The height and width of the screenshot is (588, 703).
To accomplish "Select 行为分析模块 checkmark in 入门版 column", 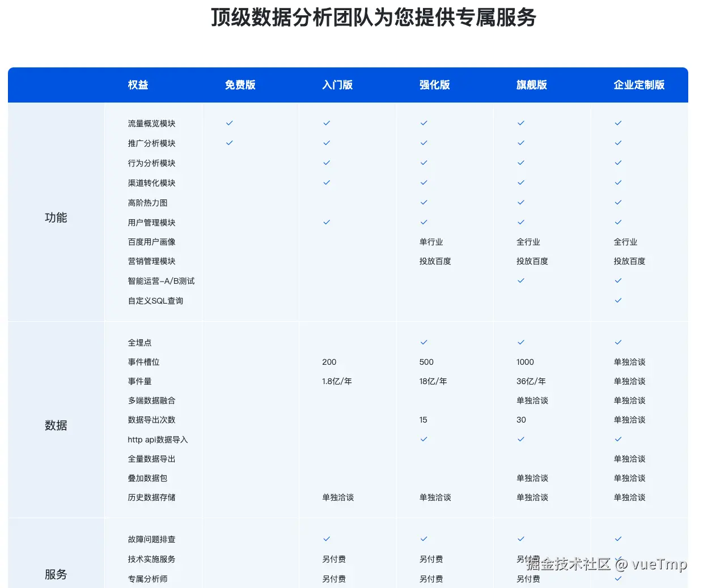I will point(327,163).
